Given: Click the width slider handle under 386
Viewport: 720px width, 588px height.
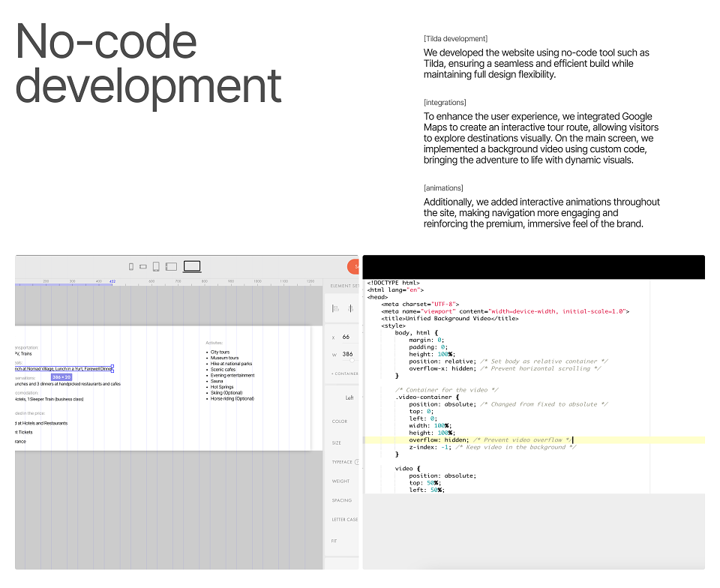Looking at the screenshot, I should [x=352, y=360].
